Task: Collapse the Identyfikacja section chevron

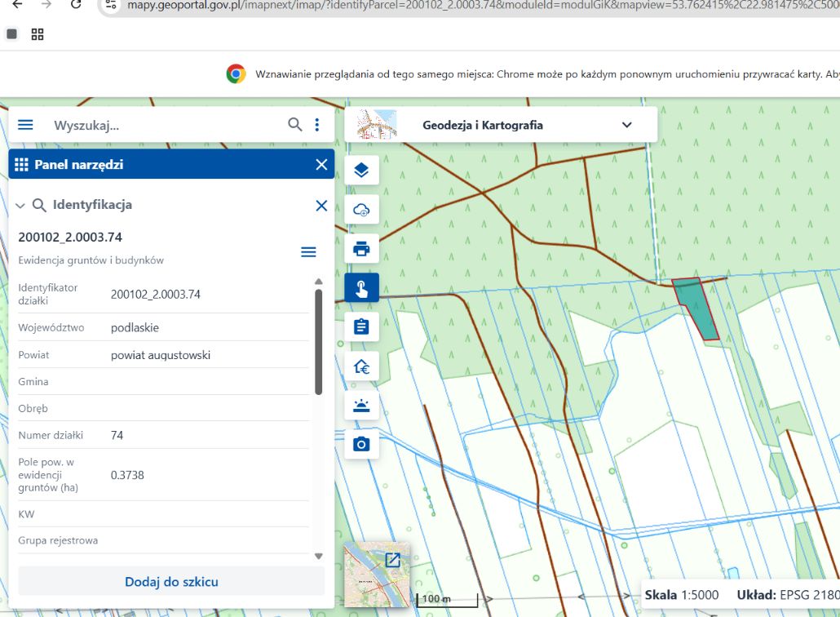Action: pos(20,206)
